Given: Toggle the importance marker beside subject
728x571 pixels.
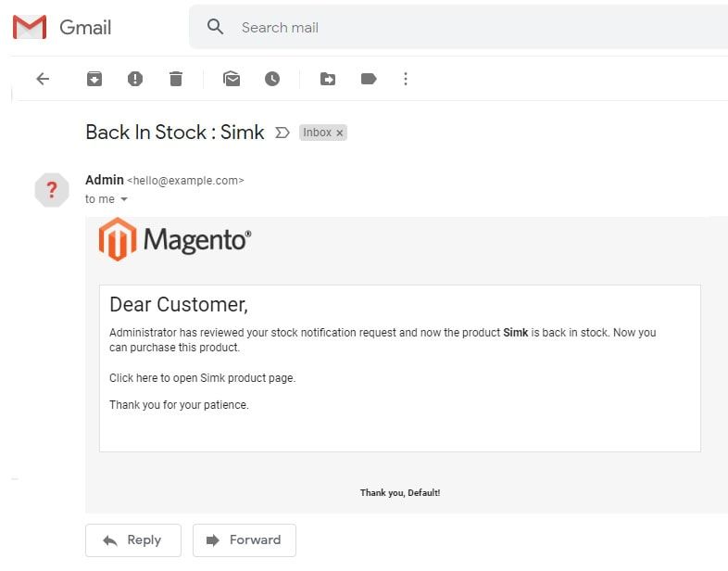Looking at the screenshot, I should tap(282, 133).
